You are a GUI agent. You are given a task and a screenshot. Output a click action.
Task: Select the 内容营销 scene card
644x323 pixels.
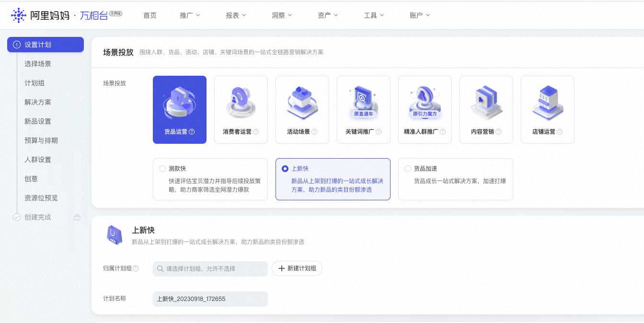pos(486,110)
